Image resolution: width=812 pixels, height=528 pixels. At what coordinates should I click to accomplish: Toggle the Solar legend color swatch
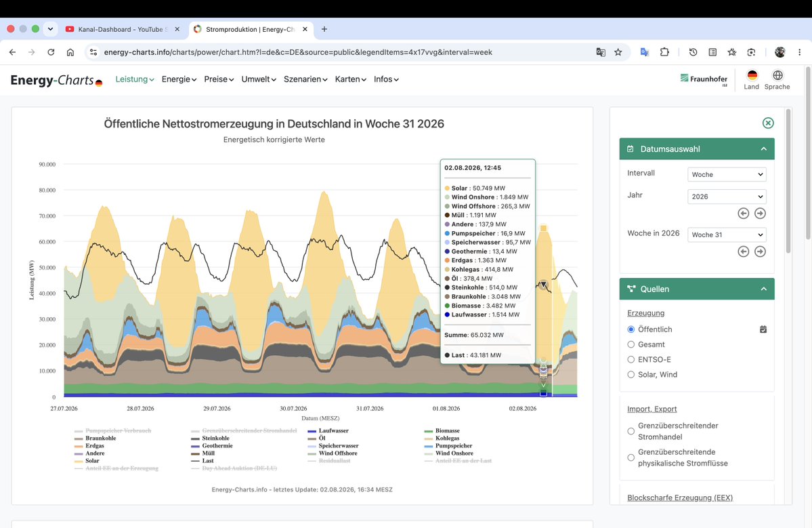click(78, 461)
